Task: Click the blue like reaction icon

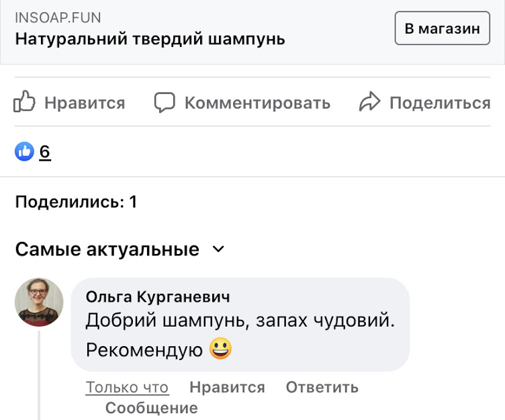Action: [24, 152]
